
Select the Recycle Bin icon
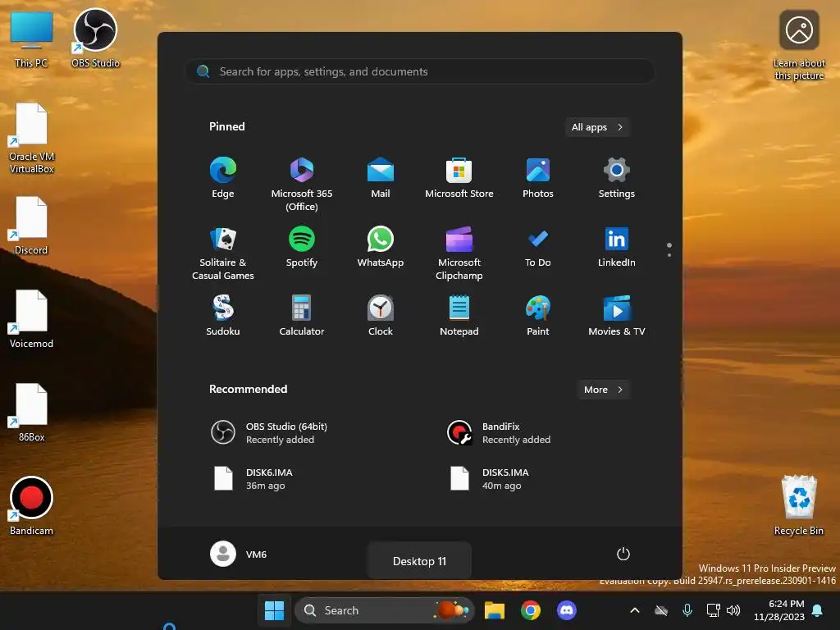(x=799, y=504)
